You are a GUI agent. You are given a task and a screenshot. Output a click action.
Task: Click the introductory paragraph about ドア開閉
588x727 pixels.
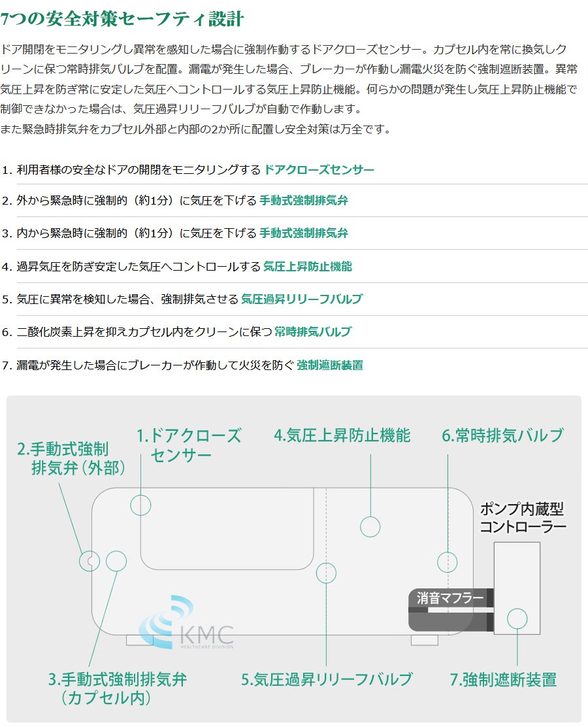[x=289, y=79]
